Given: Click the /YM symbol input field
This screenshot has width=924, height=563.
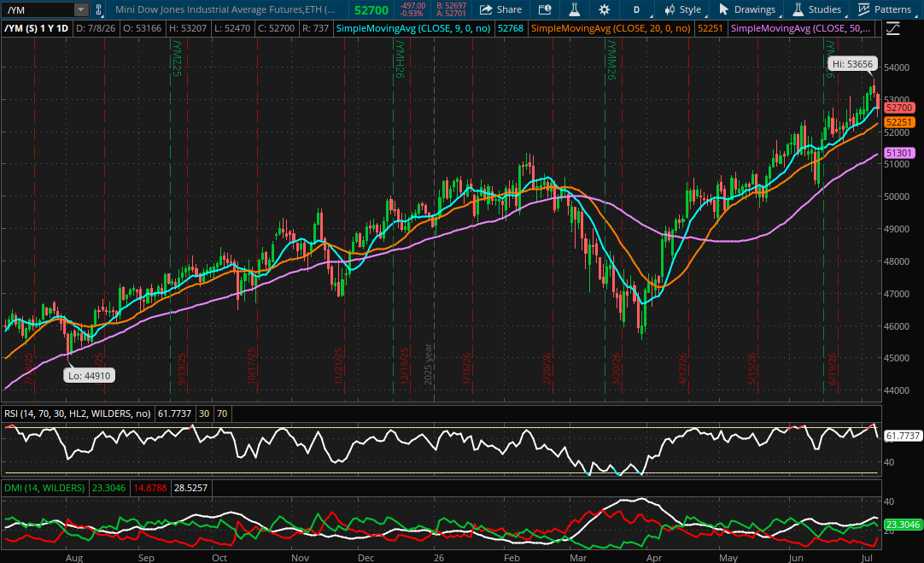Looking at the screenshot, I should pos(39,9).
